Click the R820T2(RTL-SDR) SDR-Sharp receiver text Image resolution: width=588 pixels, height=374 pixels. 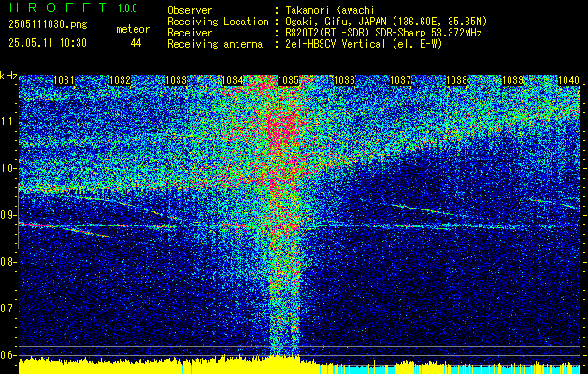coord(383,33)
